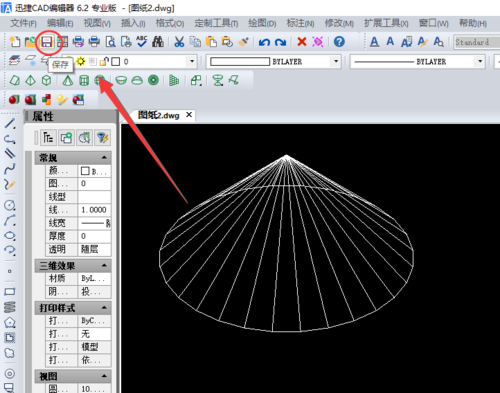The height and width of the screenshot is (393, 500).
Task: Click the New file icon
Action: [14, 42]
